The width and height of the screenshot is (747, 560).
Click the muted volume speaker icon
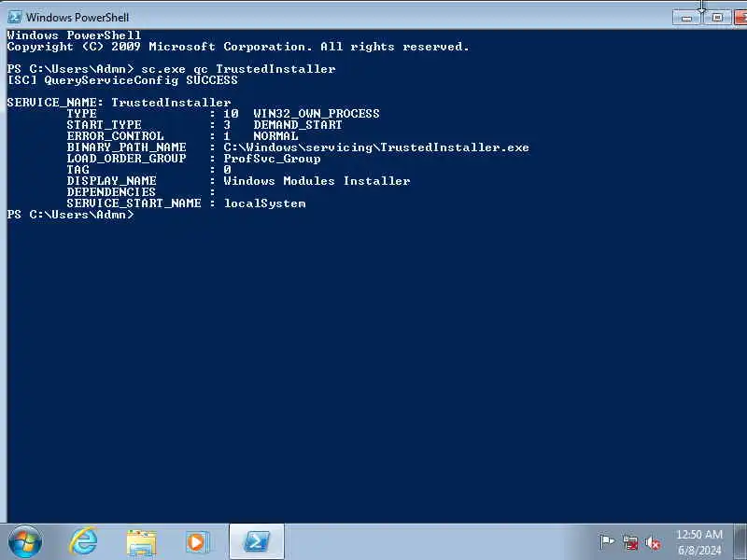click(653, 542)
